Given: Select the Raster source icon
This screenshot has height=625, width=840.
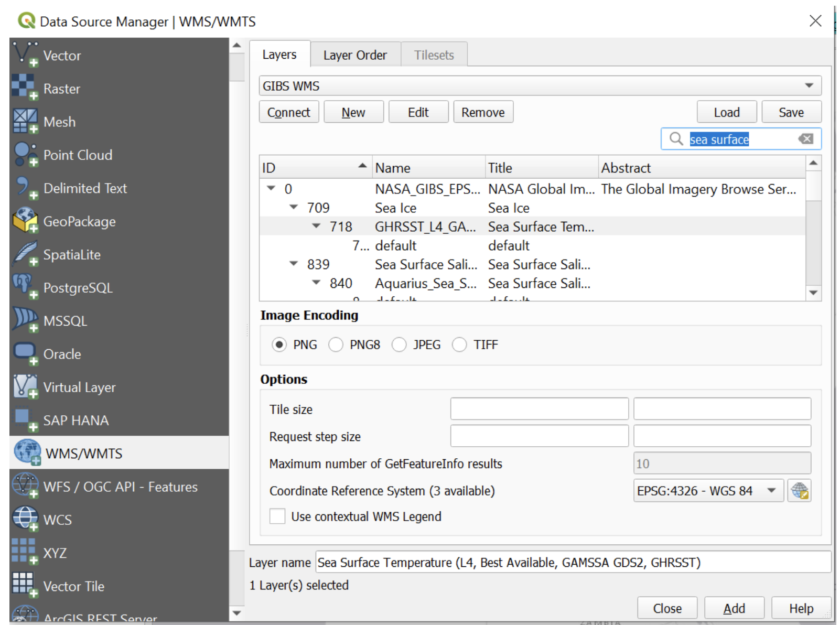Looking at the screenshot, I should tap(25, 88).
